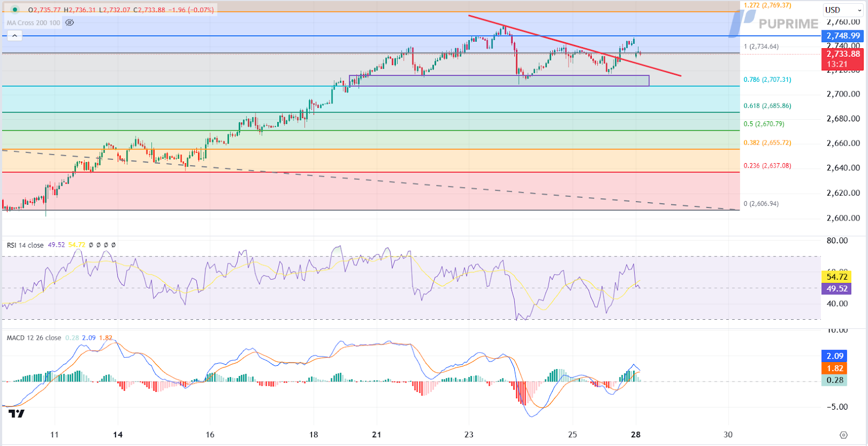
Task: Click date label 16 on time axis
Action: click(210, 435)
